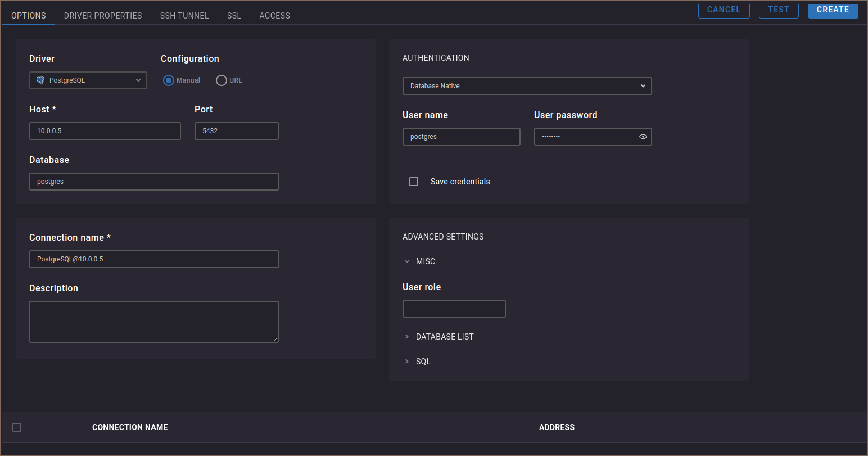Image resolution: width=868 pixels, height=456 pixels.
Task: Go to the SSL tab
Action: pos(234,16)
